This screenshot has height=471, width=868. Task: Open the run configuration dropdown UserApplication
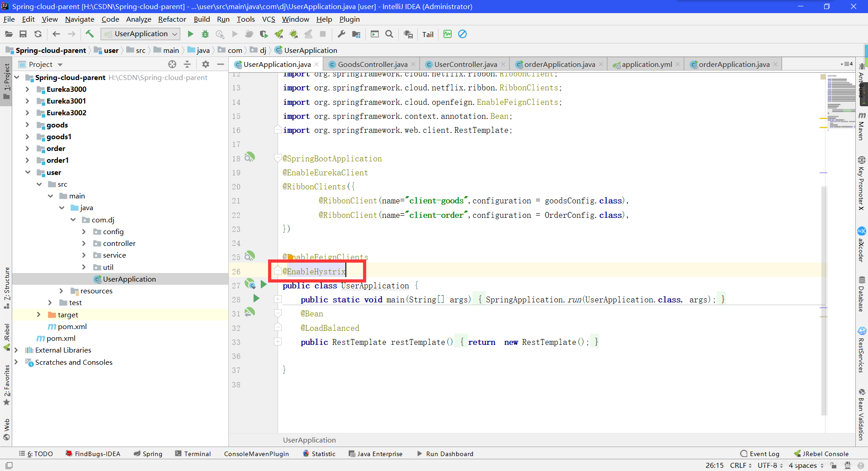(x=141, y=34)
